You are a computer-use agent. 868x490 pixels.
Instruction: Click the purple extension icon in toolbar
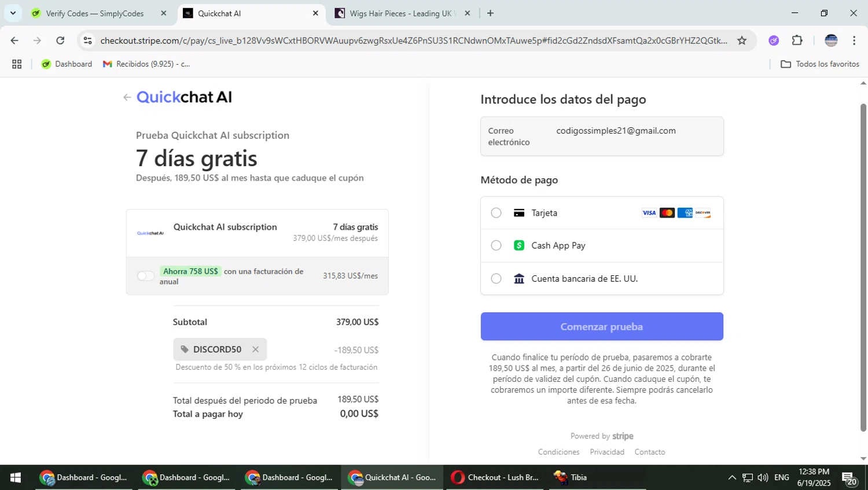click(774, 40)
